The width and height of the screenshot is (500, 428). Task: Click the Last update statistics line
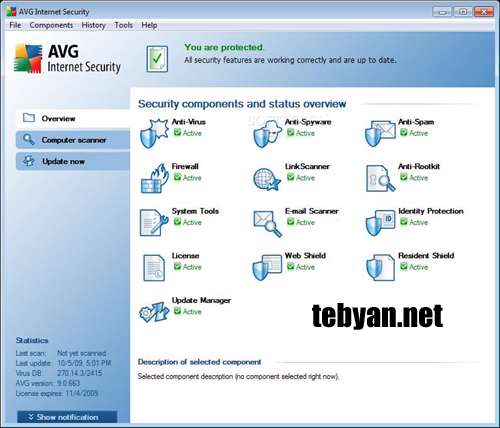[x=63, y=363]
